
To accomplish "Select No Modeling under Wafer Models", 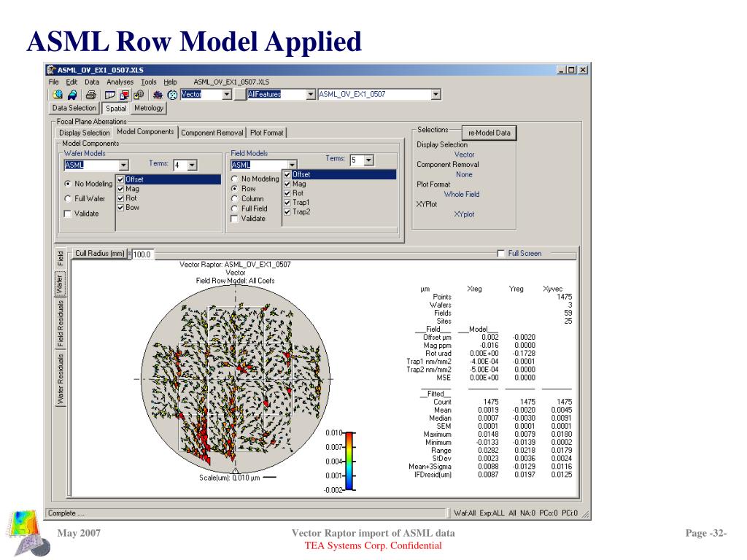I will tap(68, 184).
